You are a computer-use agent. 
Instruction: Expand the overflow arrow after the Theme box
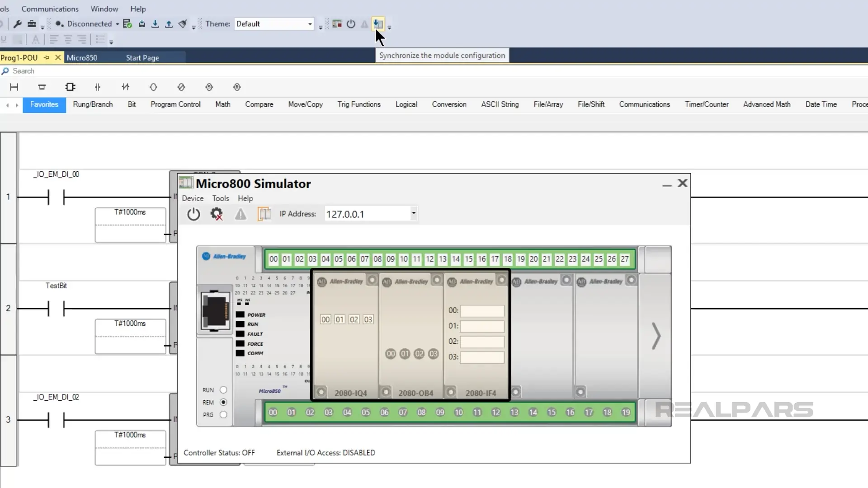(321, 27)
